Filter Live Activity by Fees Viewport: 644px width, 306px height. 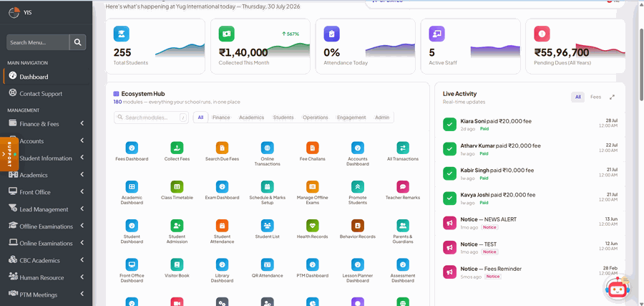[595, 97]
